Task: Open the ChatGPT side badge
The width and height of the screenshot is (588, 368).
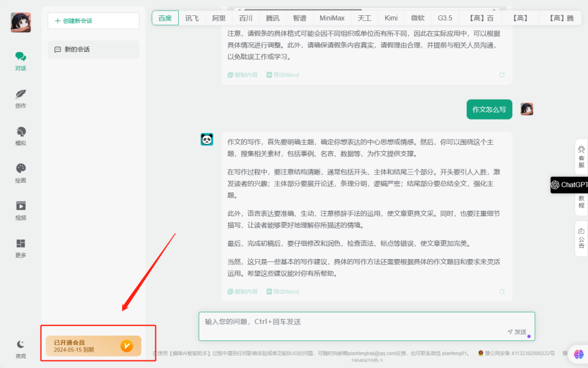Action: 569,185
